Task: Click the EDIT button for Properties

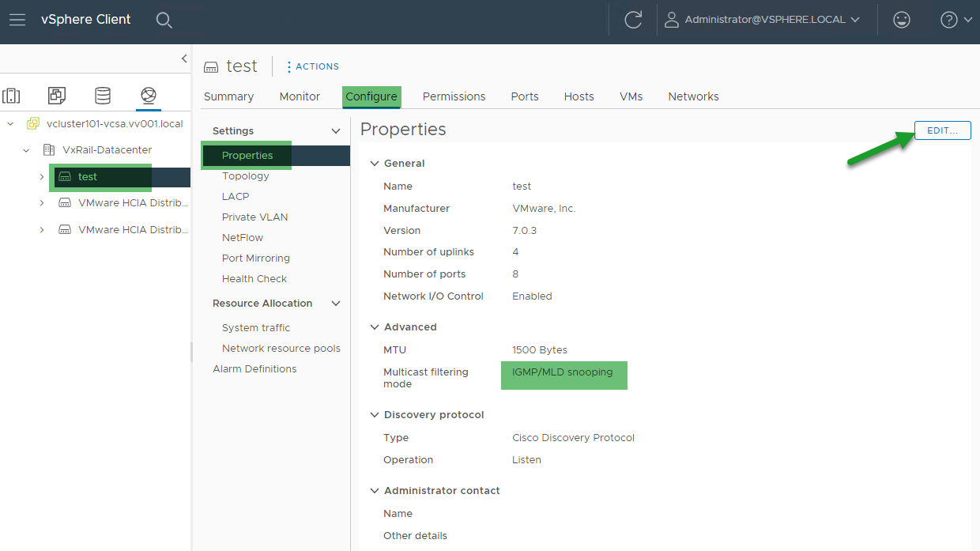Action: 942,130
